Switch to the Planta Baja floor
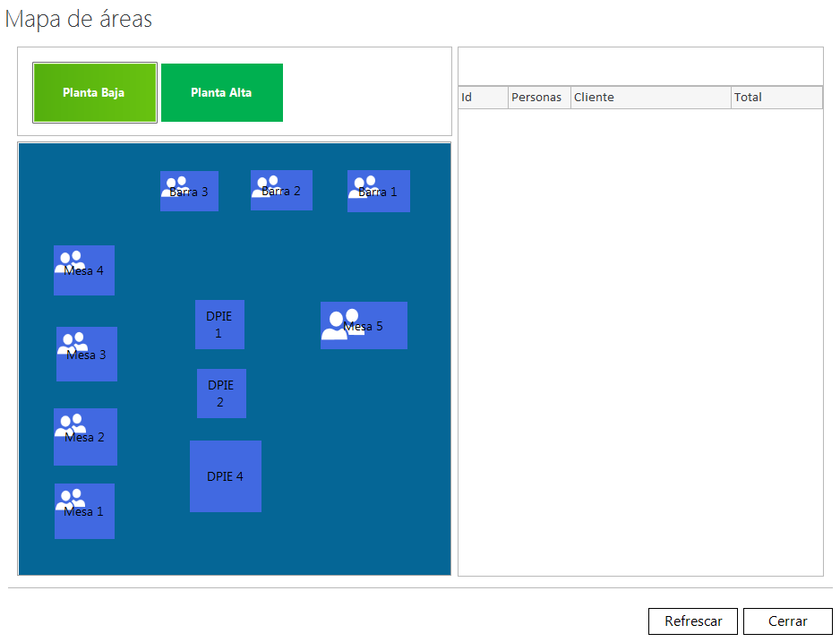 tap(94, 92)
